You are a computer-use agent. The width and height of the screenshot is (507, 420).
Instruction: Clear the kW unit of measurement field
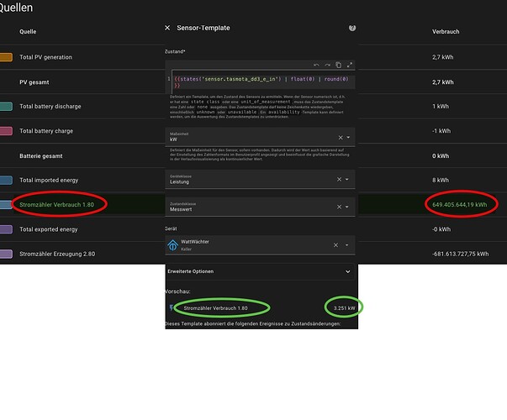341,138
